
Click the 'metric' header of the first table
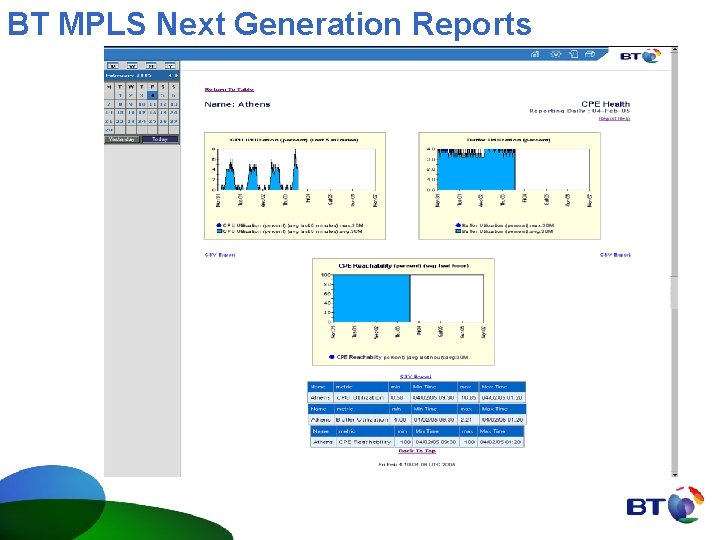click(360, 387)
